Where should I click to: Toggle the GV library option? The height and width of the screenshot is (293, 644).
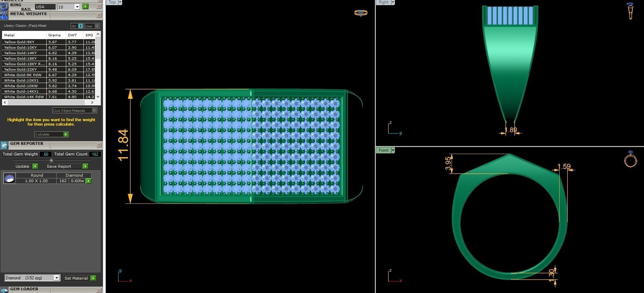(77, 26)
